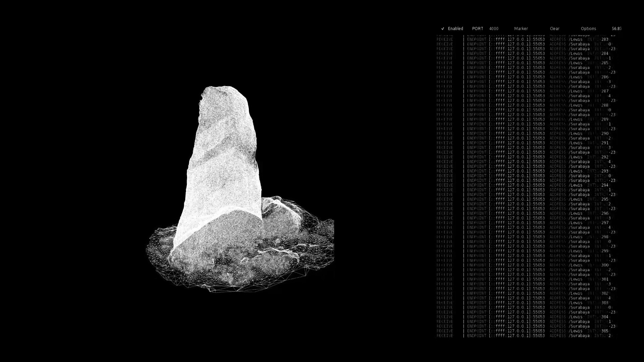This screenshot has height=362, width=644.
Task: Click the Marker button to insert a marker
Action: (x=521, y=28)
